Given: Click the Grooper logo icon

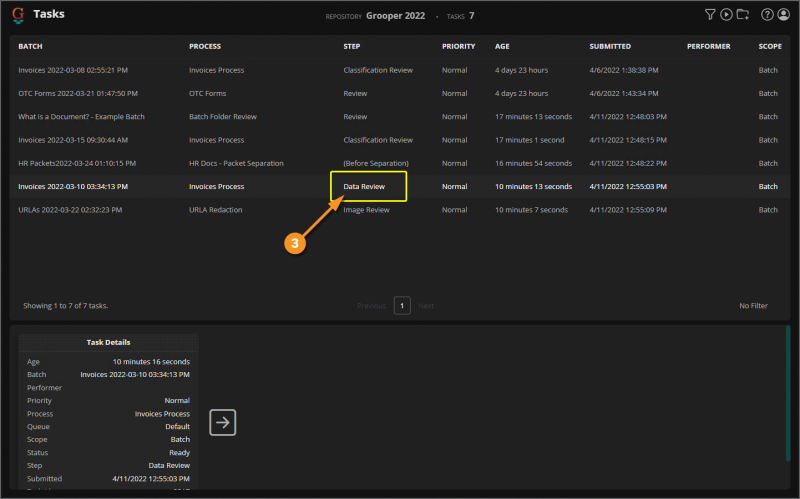Looking at the screenshot, I should 18,14.
